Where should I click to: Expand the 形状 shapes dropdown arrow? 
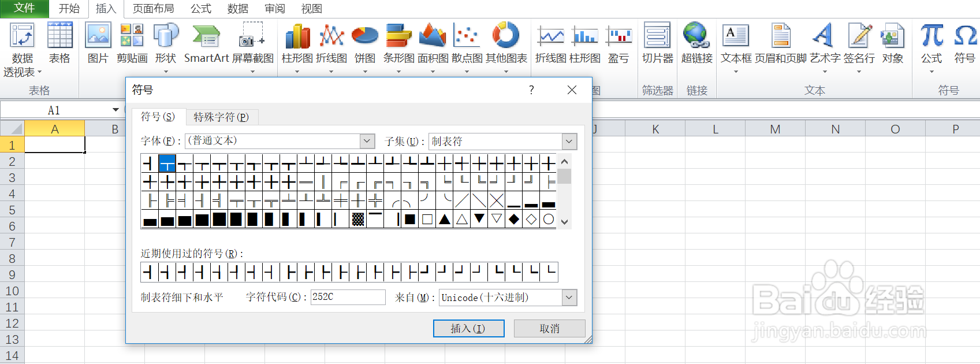coord(166,72)
